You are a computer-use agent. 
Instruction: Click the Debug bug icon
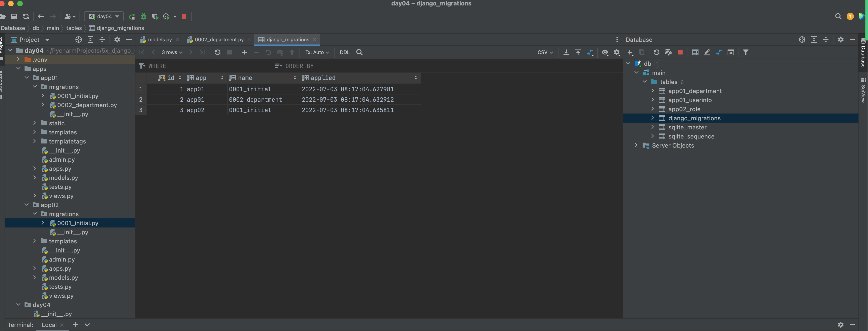click(144, 17)
